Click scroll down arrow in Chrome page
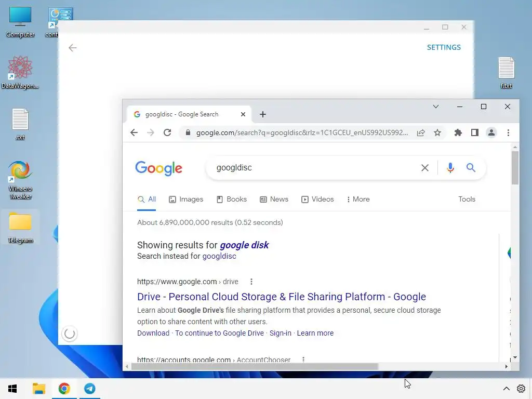 coord(515,357)
